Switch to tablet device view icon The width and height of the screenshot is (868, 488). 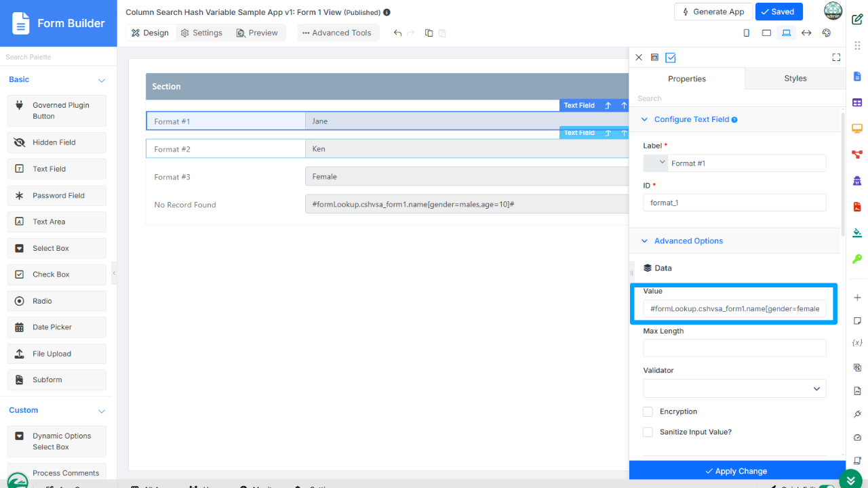[x=766, y=33]
